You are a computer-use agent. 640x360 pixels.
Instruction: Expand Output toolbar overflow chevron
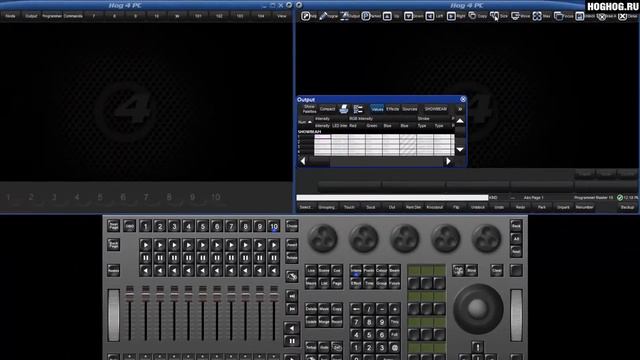click(460, 109)
